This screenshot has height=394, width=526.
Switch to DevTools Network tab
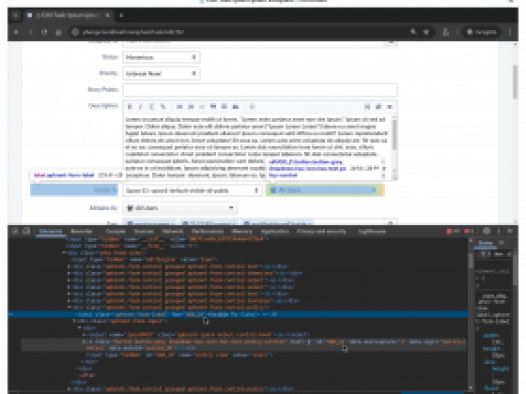173,231
